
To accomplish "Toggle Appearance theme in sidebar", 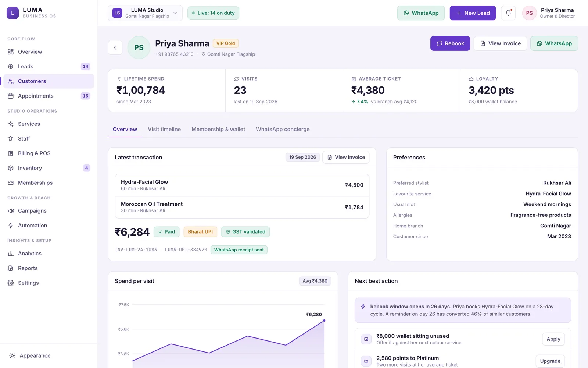I will click(49, 355).
